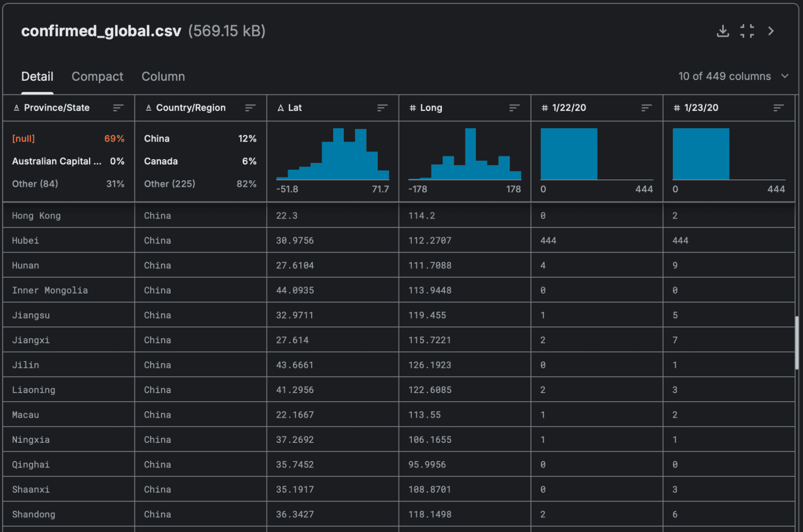
Task: Click the [null] 69% value filter
Action: click(x=68, y=139)
